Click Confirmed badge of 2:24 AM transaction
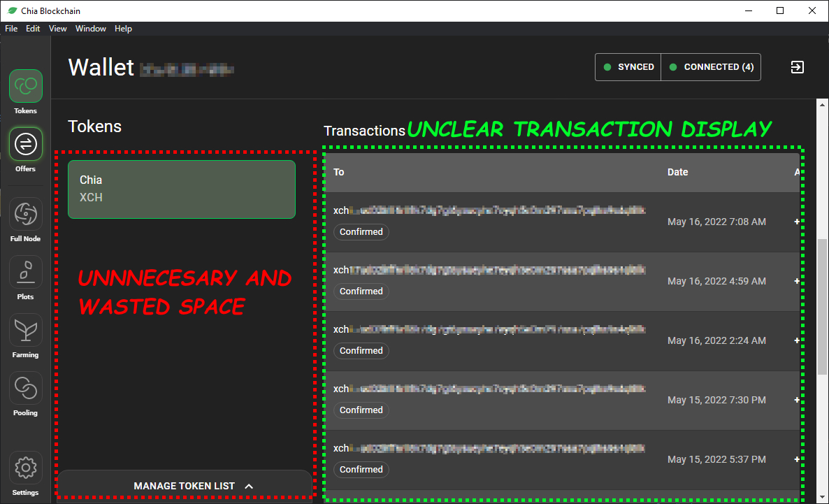This screenshot has width=829, height=504. [x=361, y=351]
